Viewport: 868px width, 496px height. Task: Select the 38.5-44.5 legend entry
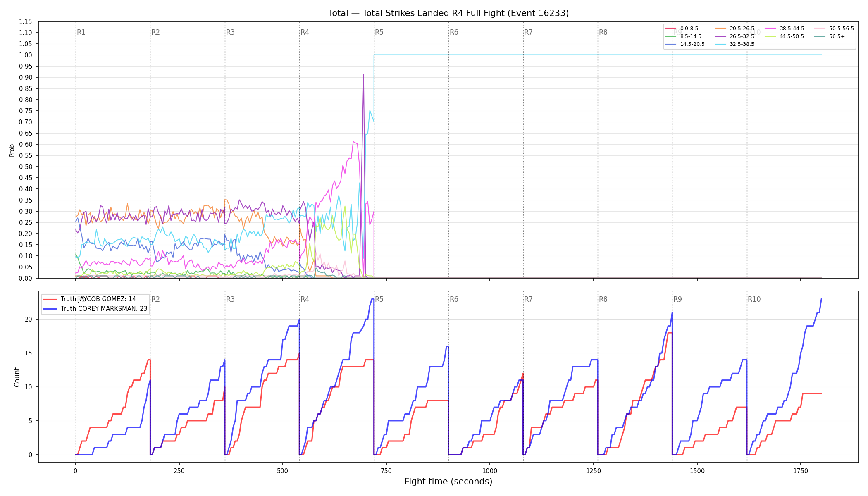(x=785, y=29)
